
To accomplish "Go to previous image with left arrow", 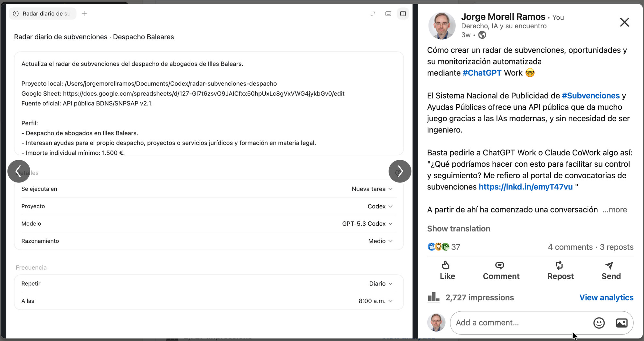I will [x=19, y=171].
